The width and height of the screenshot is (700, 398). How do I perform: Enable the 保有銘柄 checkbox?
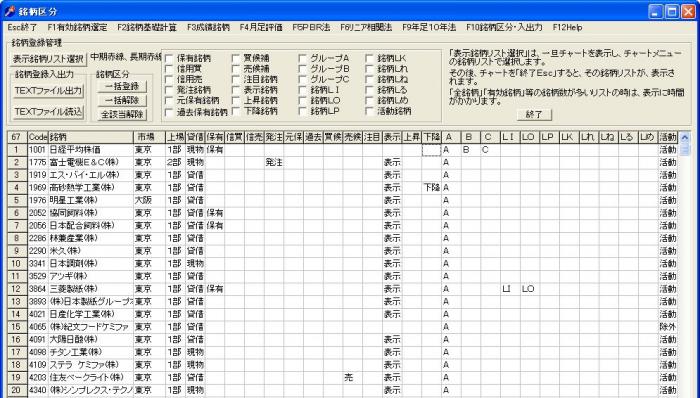point(169,58)
